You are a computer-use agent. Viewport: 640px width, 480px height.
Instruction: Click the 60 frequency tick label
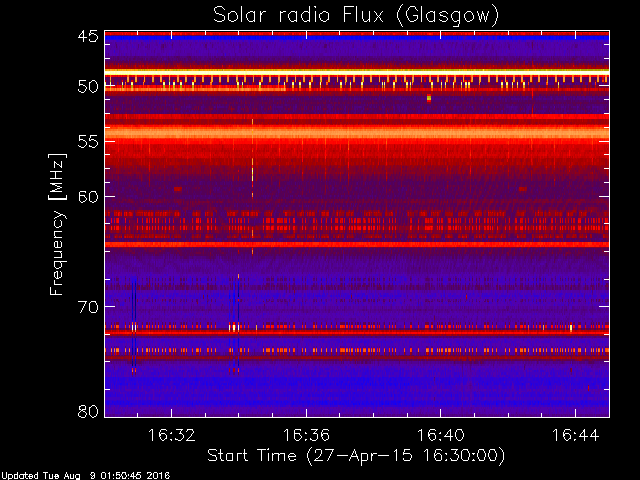88,197
